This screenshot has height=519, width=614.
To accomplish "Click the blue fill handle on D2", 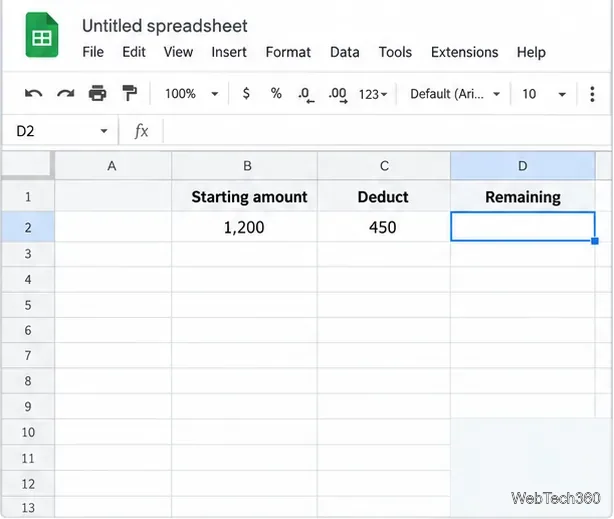I will pos(595,241).
